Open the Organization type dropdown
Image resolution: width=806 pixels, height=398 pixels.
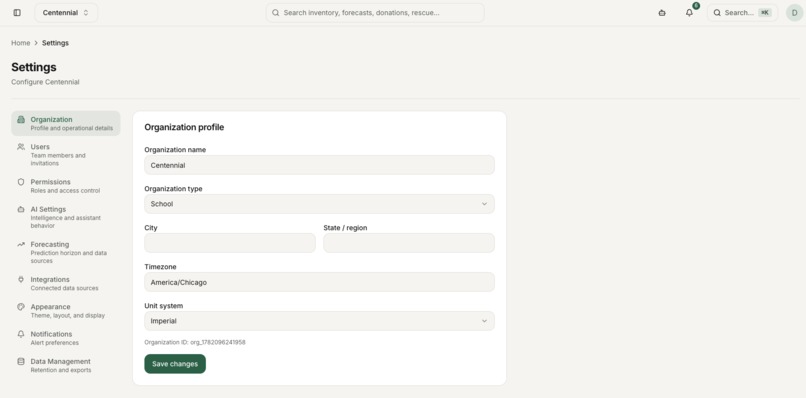coord(319,204)
